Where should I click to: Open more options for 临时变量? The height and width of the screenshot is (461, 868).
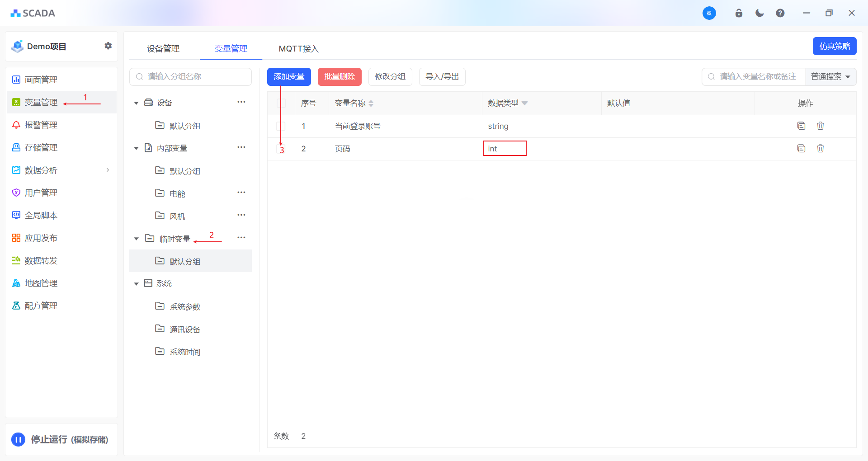[241, 238]
